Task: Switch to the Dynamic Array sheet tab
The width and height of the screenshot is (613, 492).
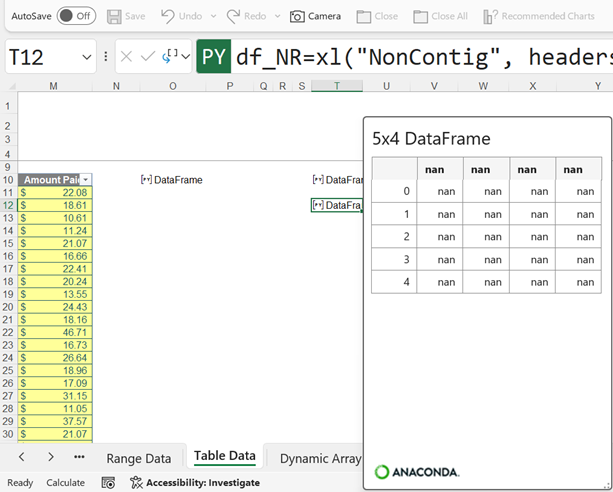Action: point(320,458)
